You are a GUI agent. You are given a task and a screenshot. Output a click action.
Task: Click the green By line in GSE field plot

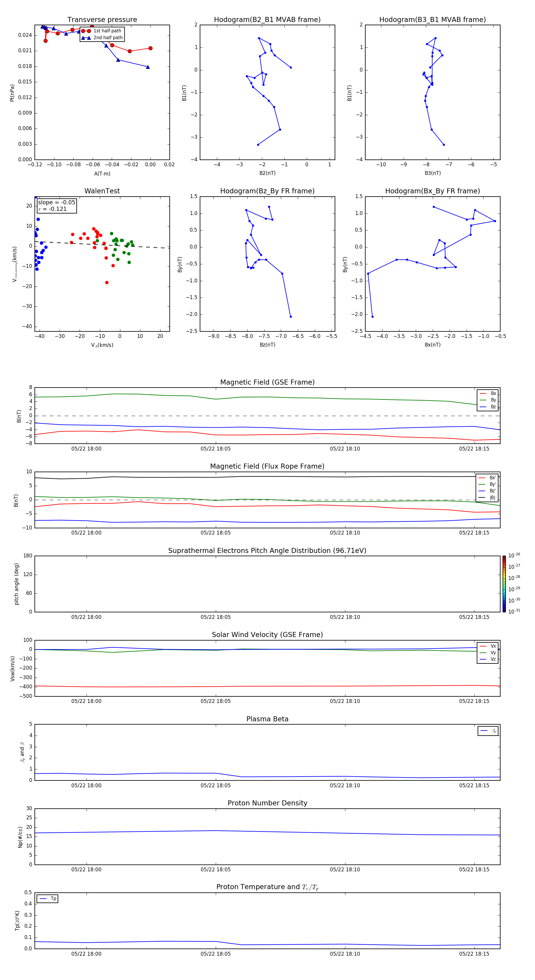coord(267,397)
